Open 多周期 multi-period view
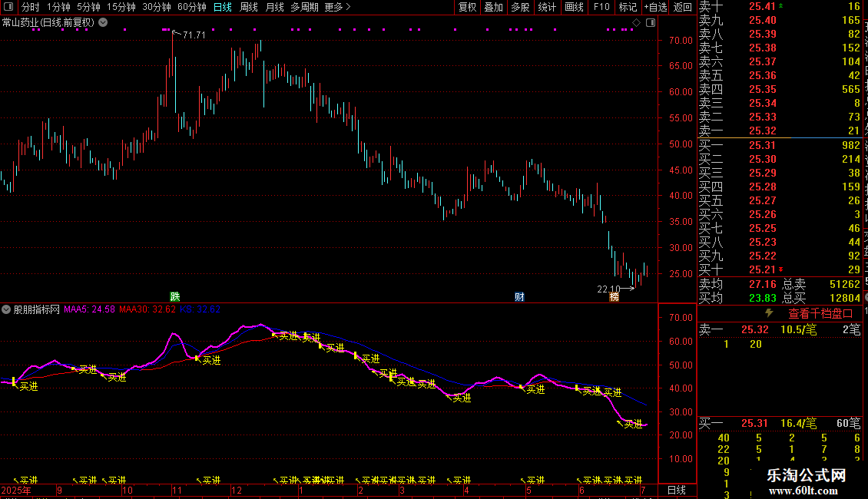 click(x=304, y=7)
